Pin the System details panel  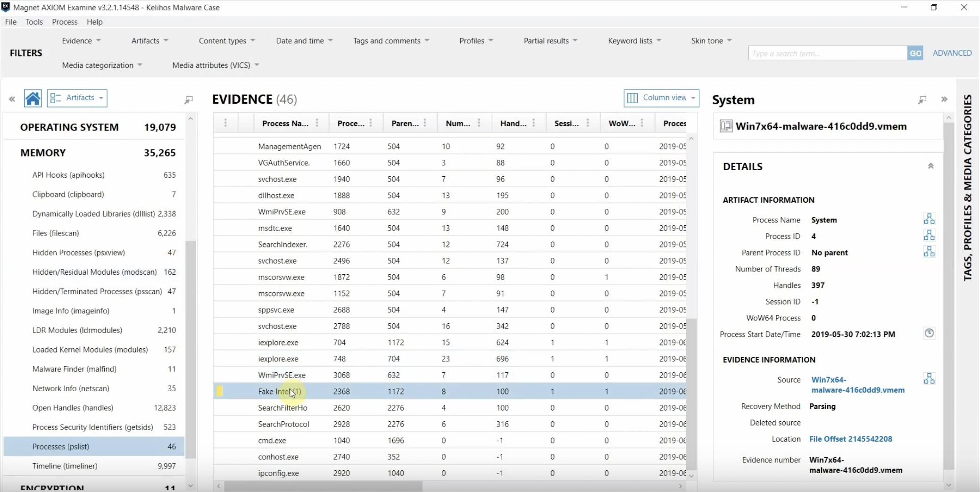click(x=922, y=100)
